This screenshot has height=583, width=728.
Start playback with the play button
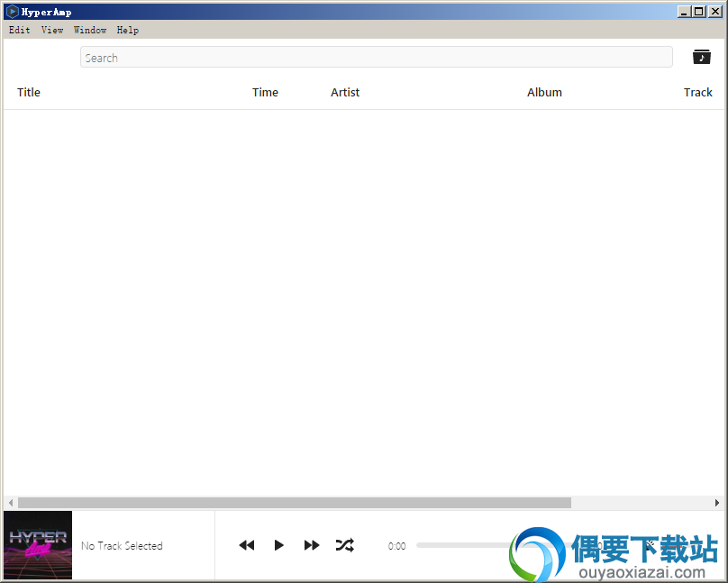pos(278,545)
